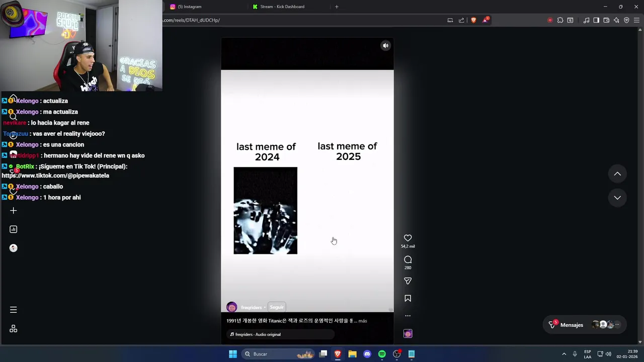Open the reel's three-dot more options
This screenshot has width=644, height=362.
(408, 316)
